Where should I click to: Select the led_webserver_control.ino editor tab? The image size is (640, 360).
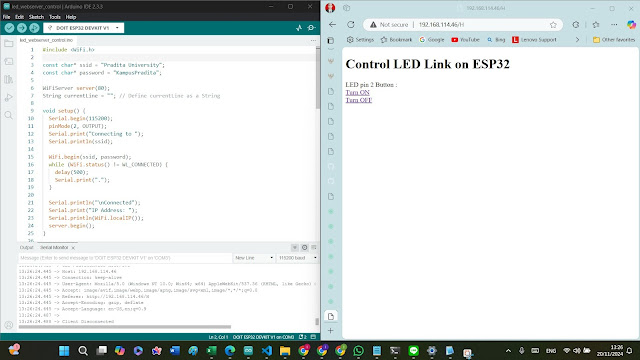tap(46, 40)
